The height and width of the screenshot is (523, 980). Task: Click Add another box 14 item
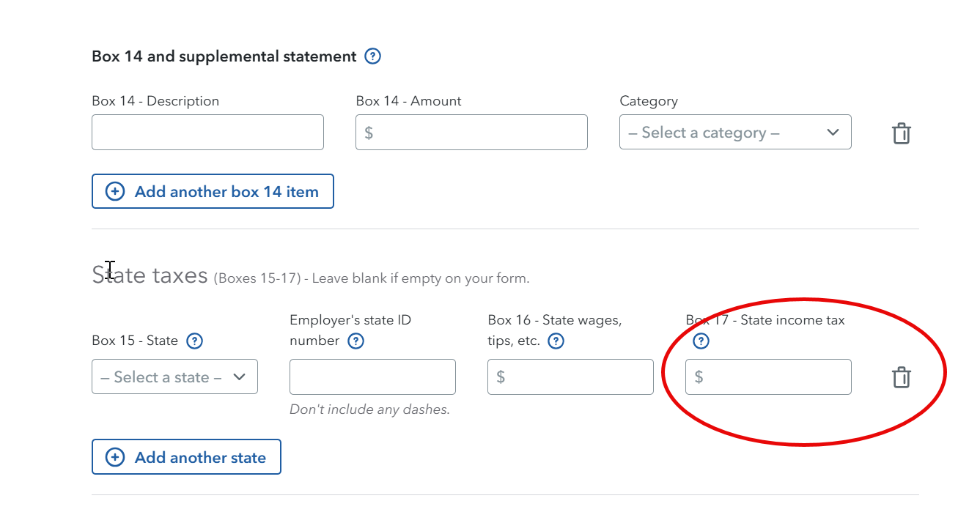coord(213,191)
